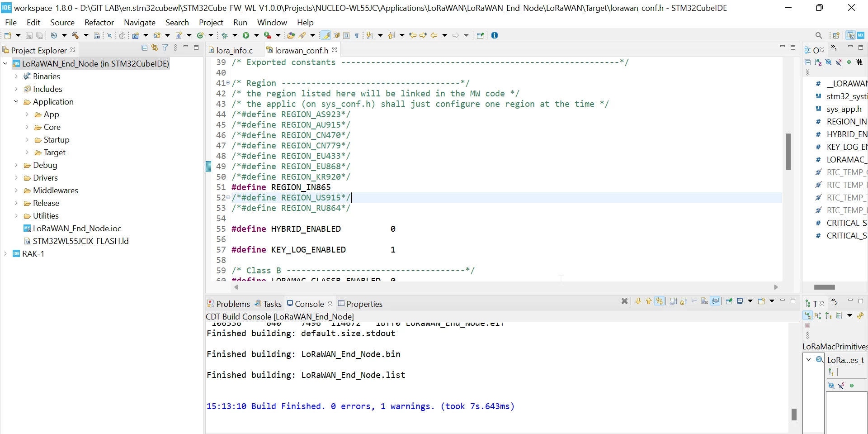Viewport: 868px width, 434px height.
Task: Toggle Hide Non-Public Members green dot
Action: [x=849, y=62]
